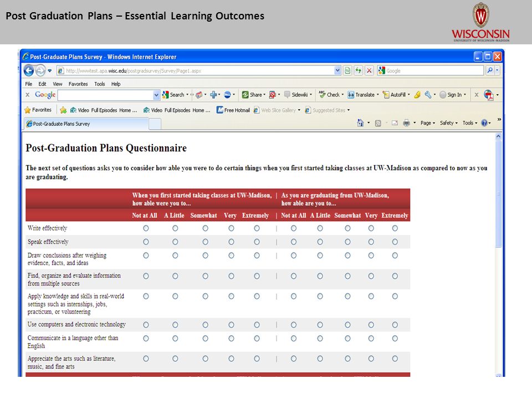Viewport: 532px width, 399px height.
Task: Click the Sign In button on Google toolbar
Action: (453, 95)
